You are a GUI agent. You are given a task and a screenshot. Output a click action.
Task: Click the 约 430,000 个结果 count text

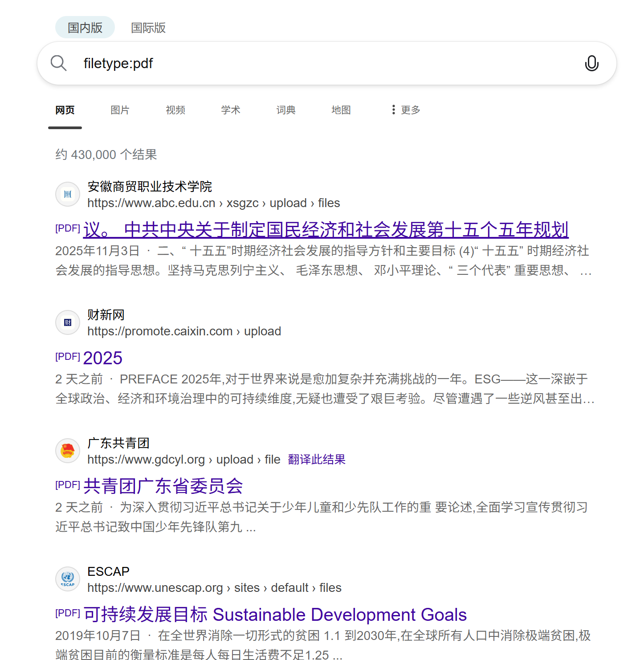(x=106, y=155)
